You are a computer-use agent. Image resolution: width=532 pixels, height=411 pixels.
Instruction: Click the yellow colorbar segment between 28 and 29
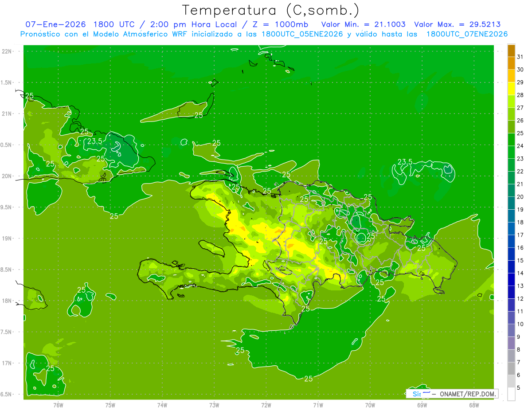(x=512, y=89)
